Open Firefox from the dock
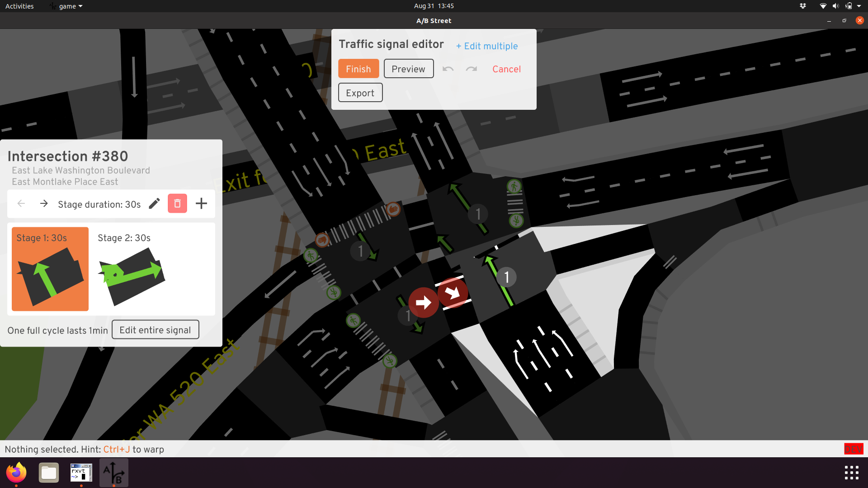 coord(16,473)
